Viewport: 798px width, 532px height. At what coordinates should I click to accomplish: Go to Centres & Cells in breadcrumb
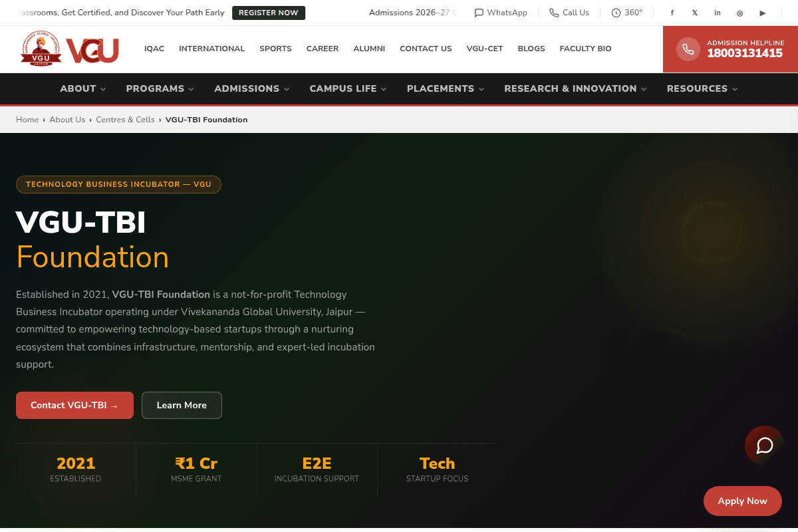tap(125, 120)
